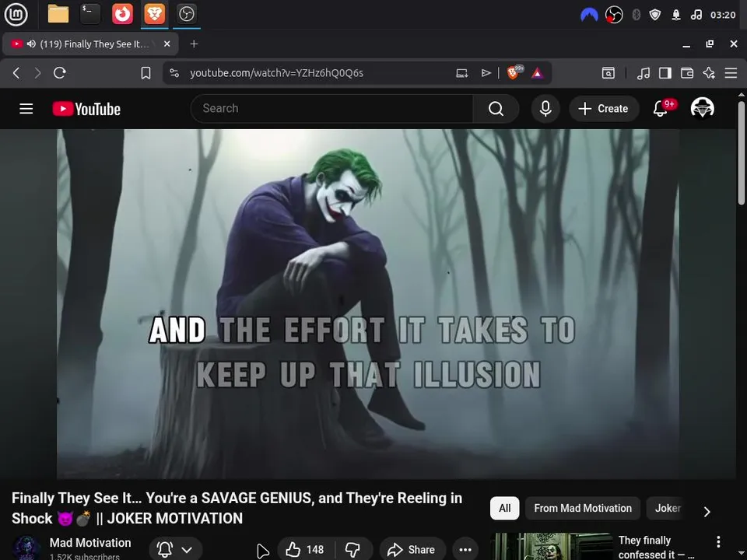The image size is (747, 560).
Task: Expand the subscription notification bell dropdown
Action: tap(175, 550)
